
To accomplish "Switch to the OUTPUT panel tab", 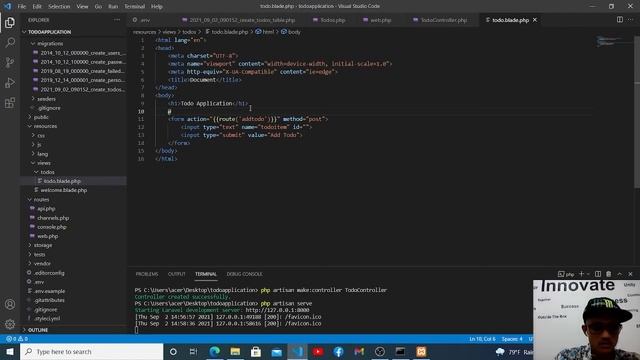I will tap(176, 274).
